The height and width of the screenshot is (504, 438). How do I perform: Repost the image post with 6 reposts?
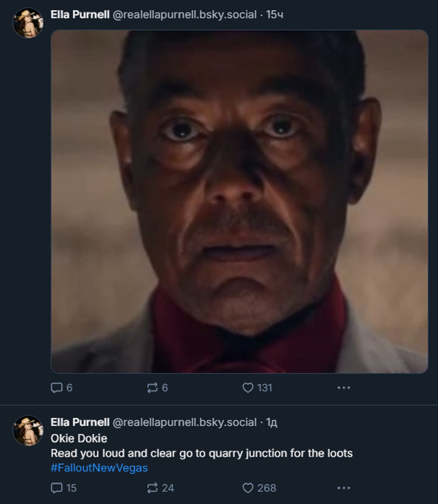pos(152,388)
